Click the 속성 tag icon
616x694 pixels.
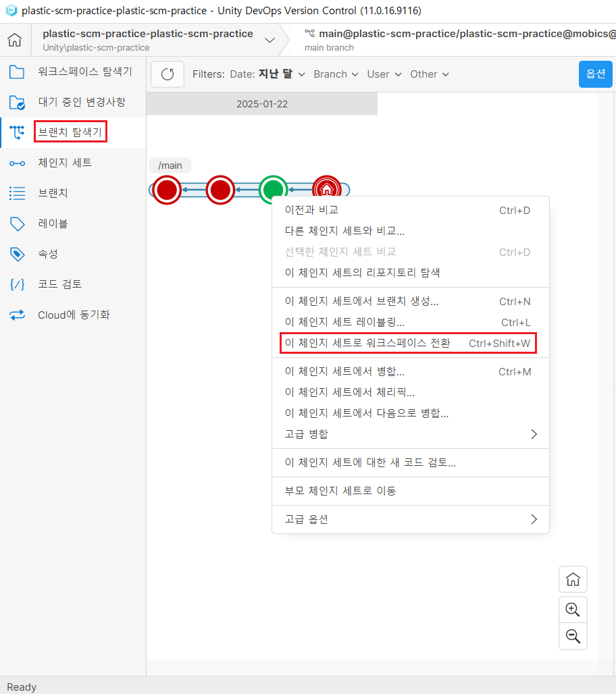click(x=17, y=254)
